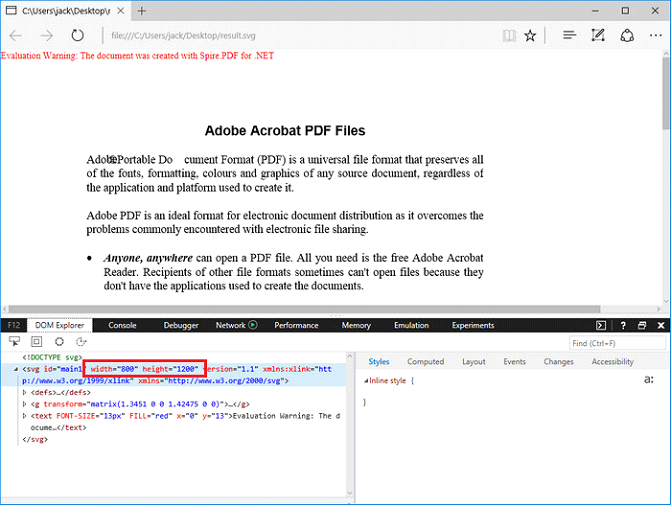This screenshot has height=505, width=671.
Task: Expand the text FONT-SIZE node
Action: (24, 416)
